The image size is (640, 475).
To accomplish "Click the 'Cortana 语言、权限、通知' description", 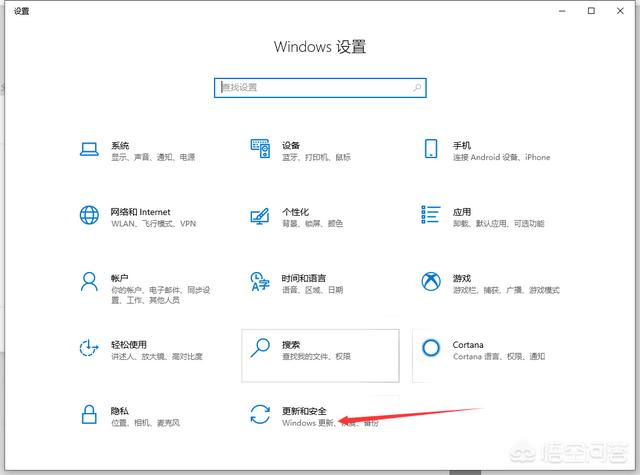I will pyautogui.click(x=499, y=356).
